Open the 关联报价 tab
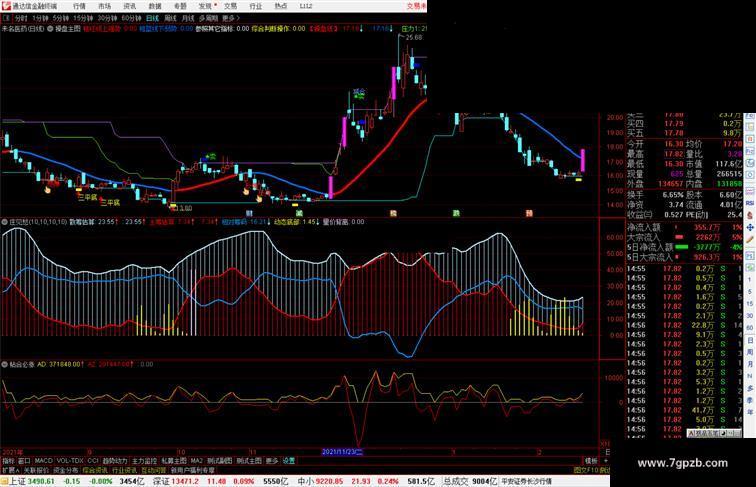Image resolution: width=756 pixels, height=487 pixels. click(36, 470)
